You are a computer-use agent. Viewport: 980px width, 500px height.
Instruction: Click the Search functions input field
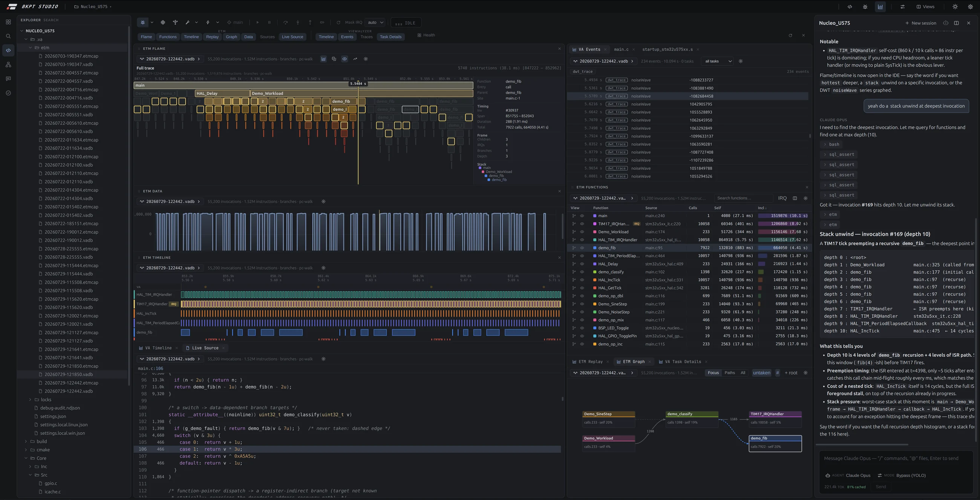[743, 198]
